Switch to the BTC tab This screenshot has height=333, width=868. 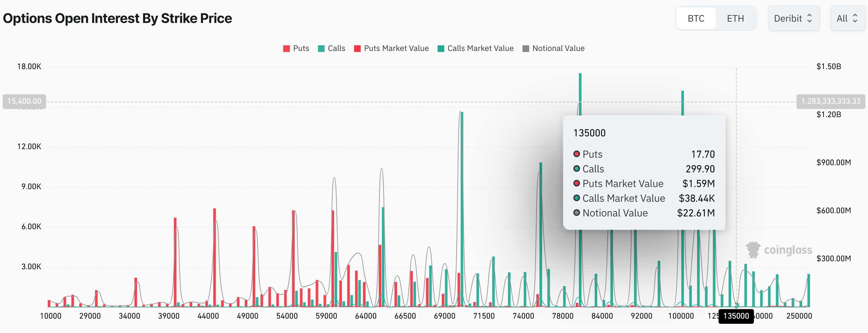[x=696, y=18]
